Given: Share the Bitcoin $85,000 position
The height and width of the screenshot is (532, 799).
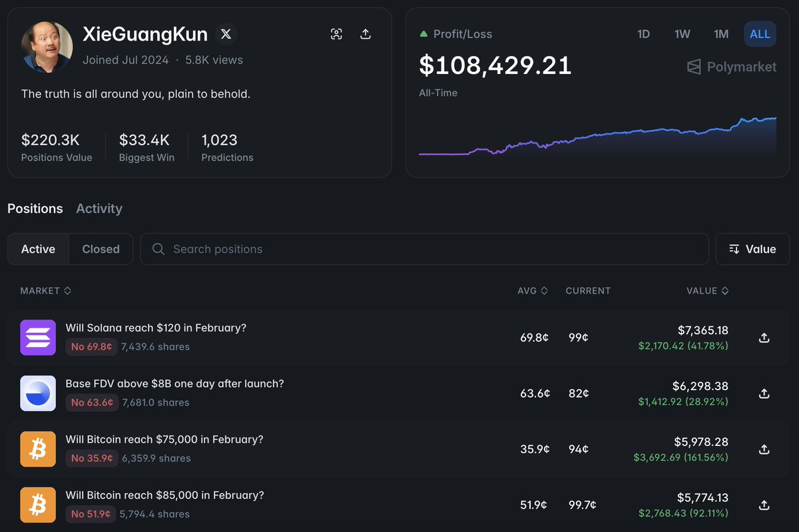Looking at the screenshot, I should pos(764,505).
